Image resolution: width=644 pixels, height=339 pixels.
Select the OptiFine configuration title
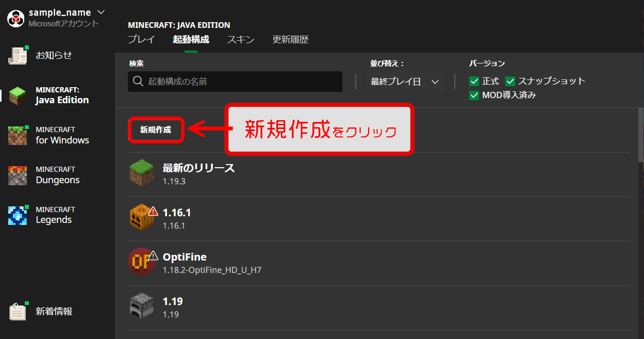click(185, 257)
